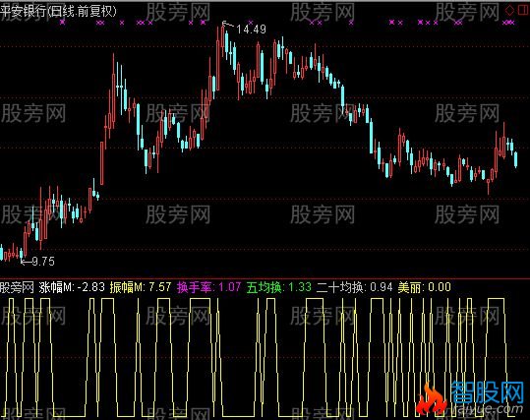Click the 涨幅M: -2.83 indicator value

point(72,287)
